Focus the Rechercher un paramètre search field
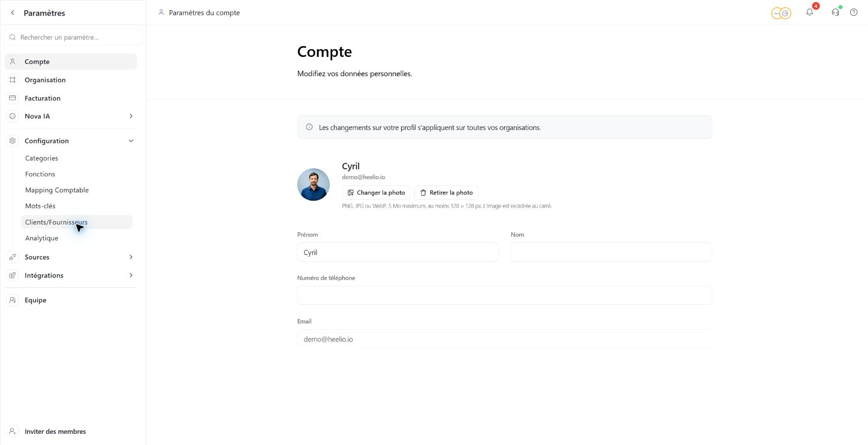868x445 pixels. pyautogui.click(x=73, y=37)
